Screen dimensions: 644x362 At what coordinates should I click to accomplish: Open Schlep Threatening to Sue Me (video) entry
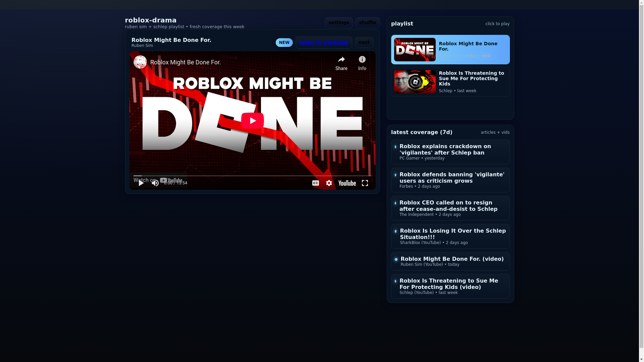(450, 286)
